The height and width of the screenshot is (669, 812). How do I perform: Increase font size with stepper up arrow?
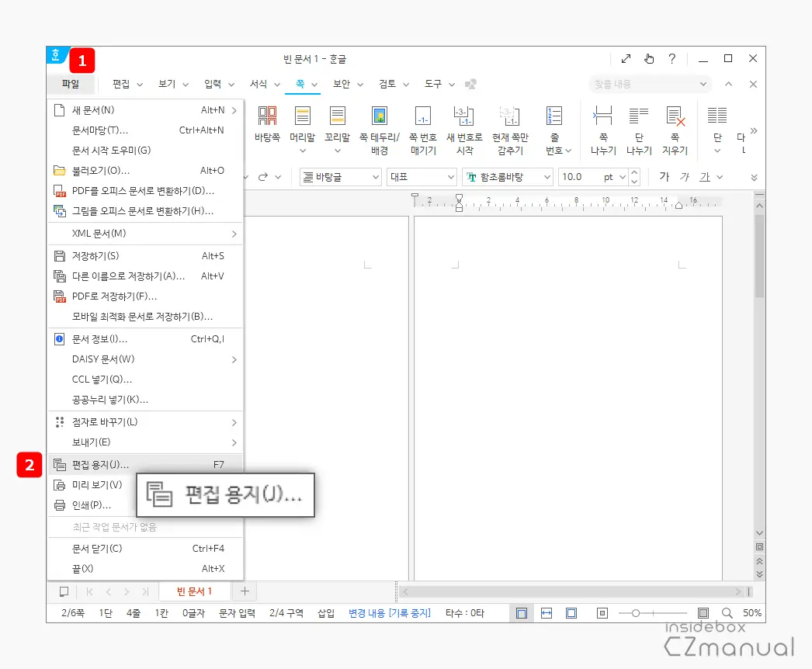coord(634,172)
